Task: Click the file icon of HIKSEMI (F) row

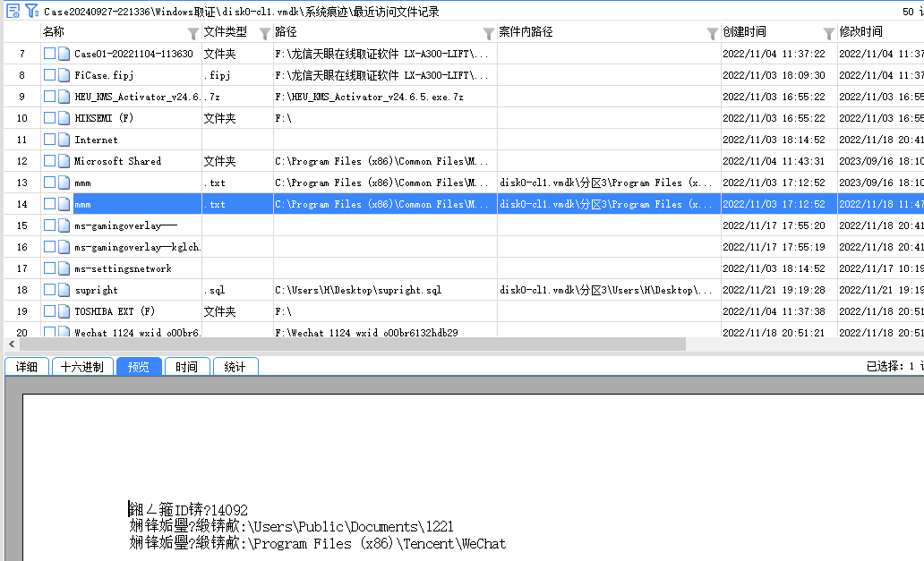Action: point(64,118)
